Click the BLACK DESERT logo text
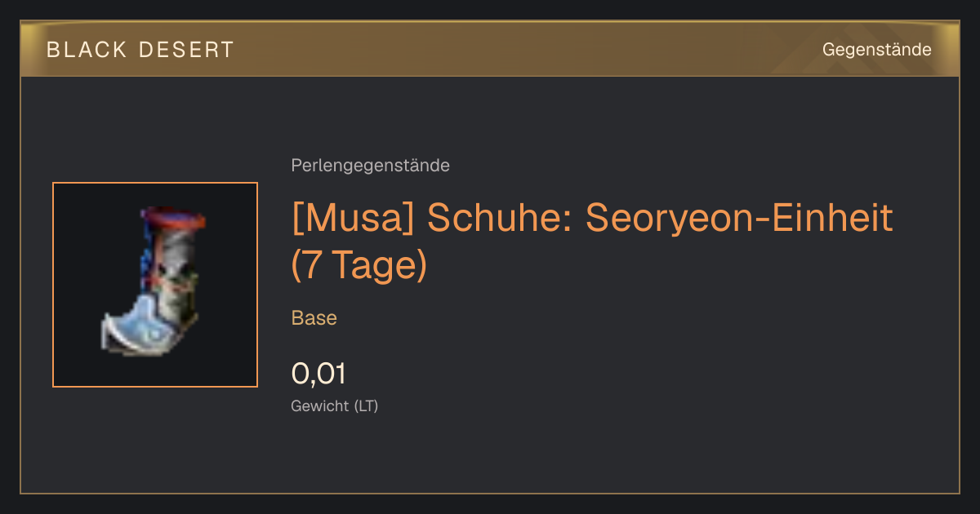The image size is (980, 514). pyautogui.click(x=140, y=50)
